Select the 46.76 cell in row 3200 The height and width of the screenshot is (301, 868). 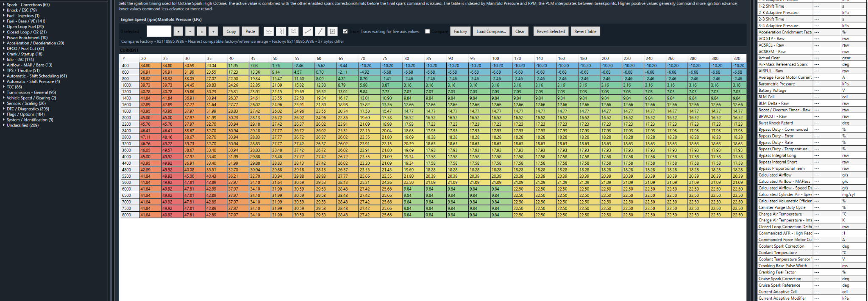(150, 144)
